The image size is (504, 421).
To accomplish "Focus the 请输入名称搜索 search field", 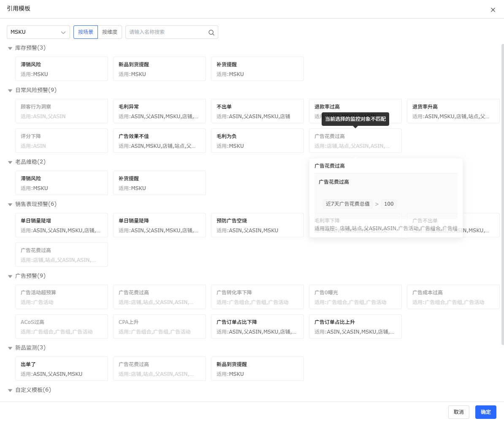I will click(x=172, y=32).
